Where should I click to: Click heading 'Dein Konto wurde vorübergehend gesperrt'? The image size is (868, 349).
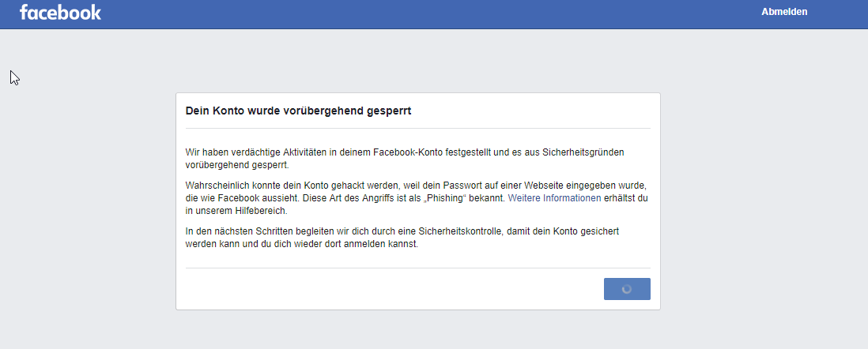pyautogui.click(x=298, y=111)
